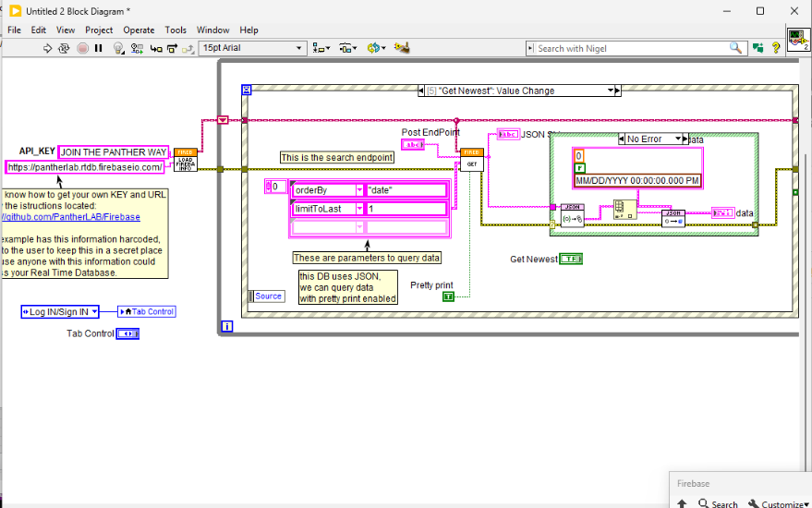Toggle the Pretty print boolean constant
Screen dimensions: 812x508
[449, 296]
